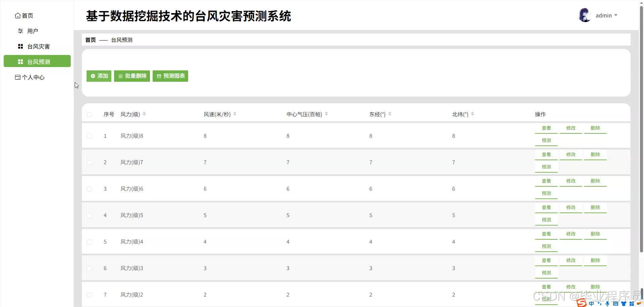Check the checkbox for row 5

[89, 242]
